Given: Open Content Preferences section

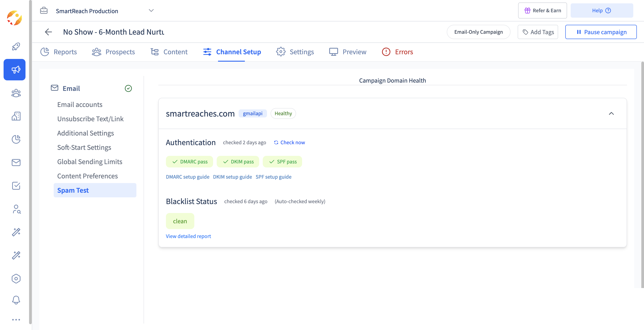Looking at the screenshot, I should tap(87, 176).
